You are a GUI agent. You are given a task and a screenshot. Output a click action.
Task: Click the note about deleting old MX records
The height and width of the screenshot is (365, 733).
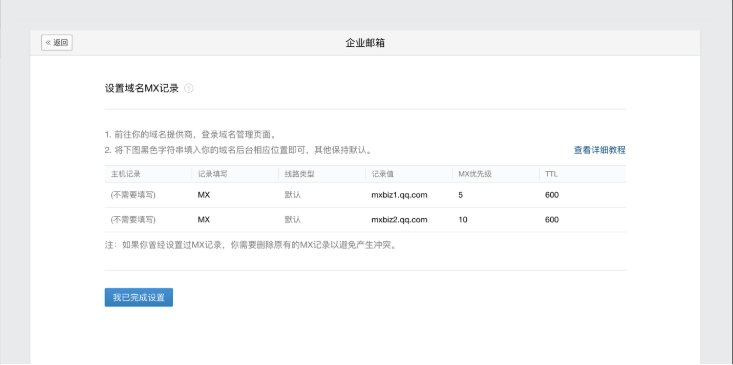click(252, 245)
